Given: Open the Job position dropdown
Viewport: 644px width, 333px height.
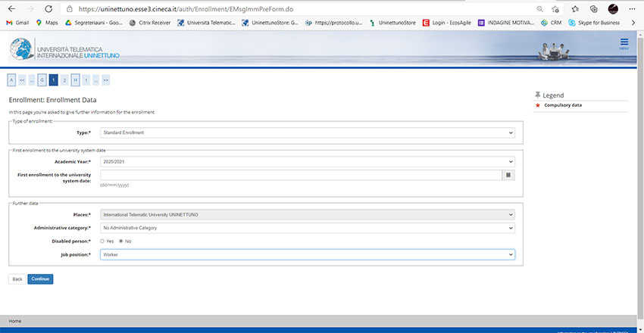Looking at the screenshot, I should [x=307, y=254].
